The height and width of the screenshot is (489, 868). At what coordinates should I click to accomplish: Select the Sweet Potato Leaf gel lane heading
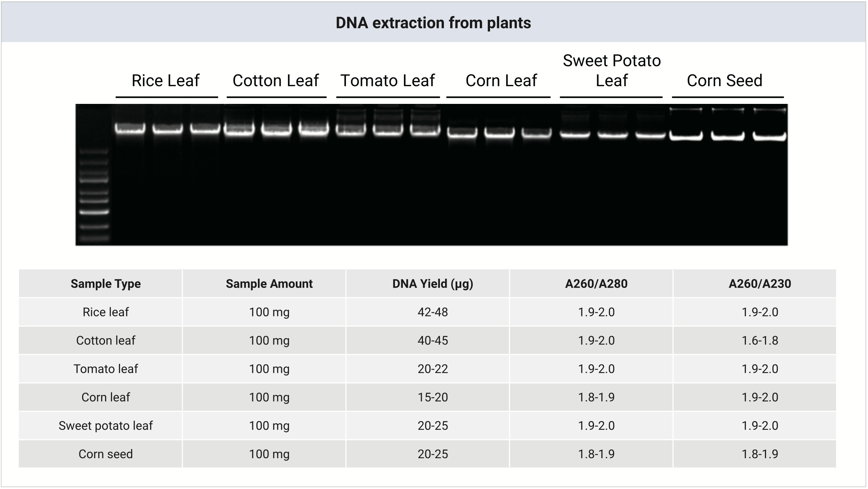pyautogui.click(x=611, y=71)
